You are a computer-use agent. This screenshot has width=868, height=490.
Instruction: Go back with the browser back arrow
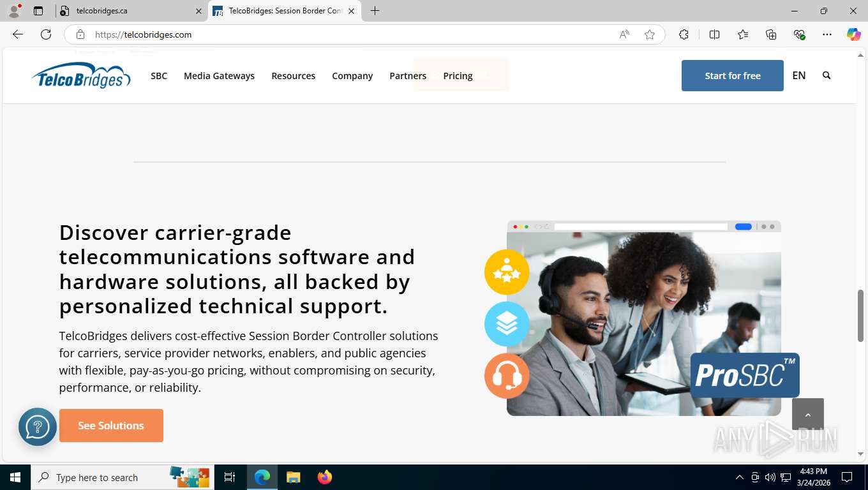pyautogui.click(x=18, y=34)
